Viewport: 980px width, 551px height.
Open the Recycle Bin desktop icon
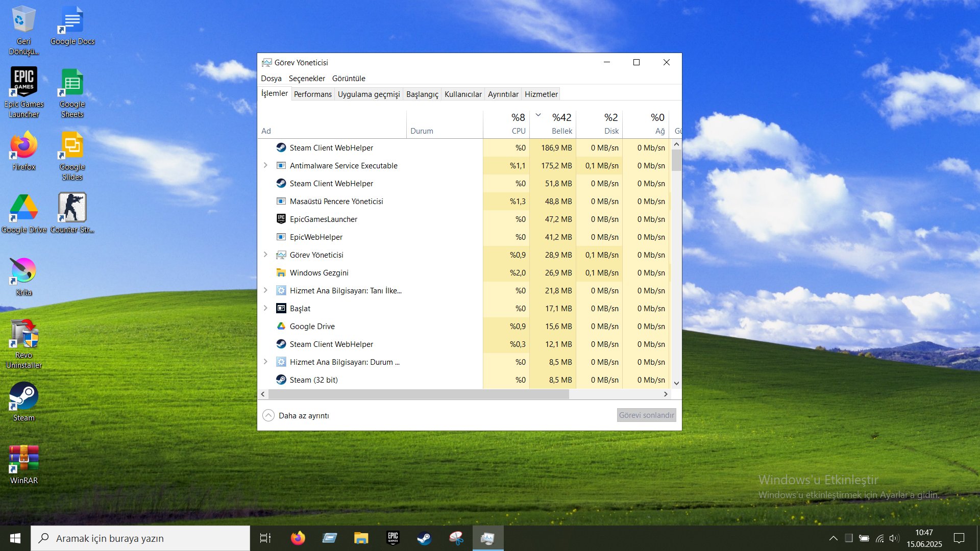point(23,30)
